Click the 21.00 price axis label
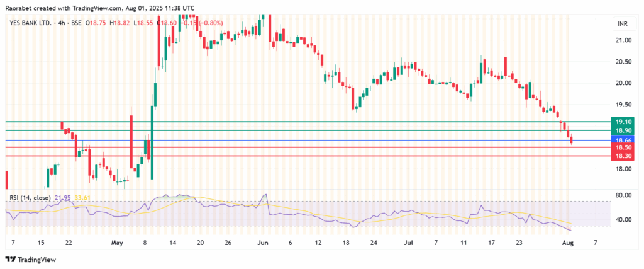The width and height of the screenshot is (644, 269). 623,40
